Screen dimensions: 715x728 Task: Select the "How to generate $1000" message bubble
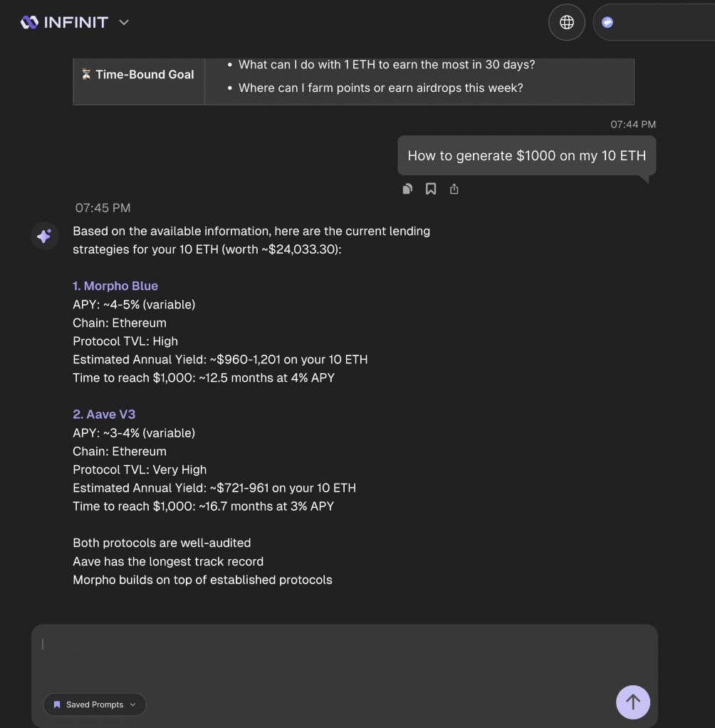coord(526,155)
